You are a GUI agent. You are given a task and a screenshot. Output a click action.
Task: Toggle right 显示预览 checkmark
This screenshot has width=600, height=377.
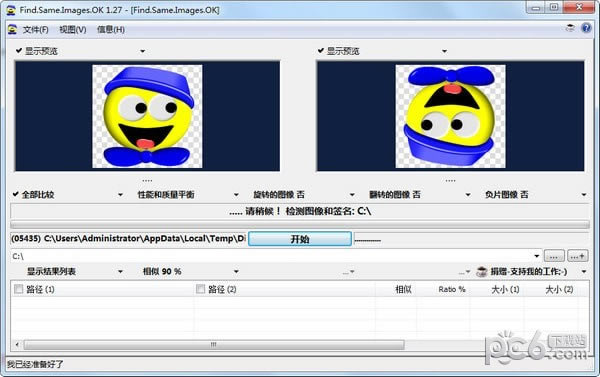(x=321, y=51)
